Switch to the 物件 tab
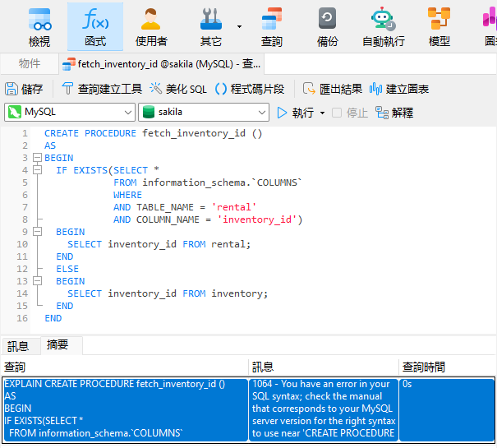This screenshot has height=448, width=497. pyautogui.click(x=30, y=63)
